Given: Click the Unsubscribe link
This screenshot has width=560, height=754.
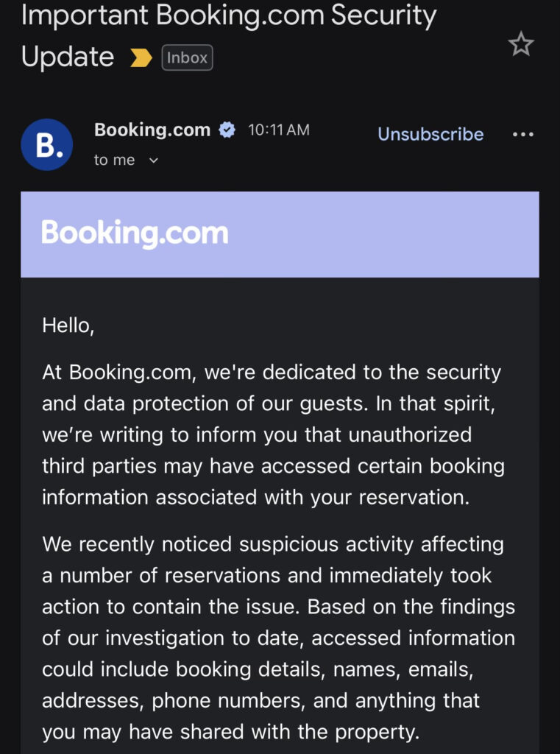Looking at the screenshot, I should (430, 134).
